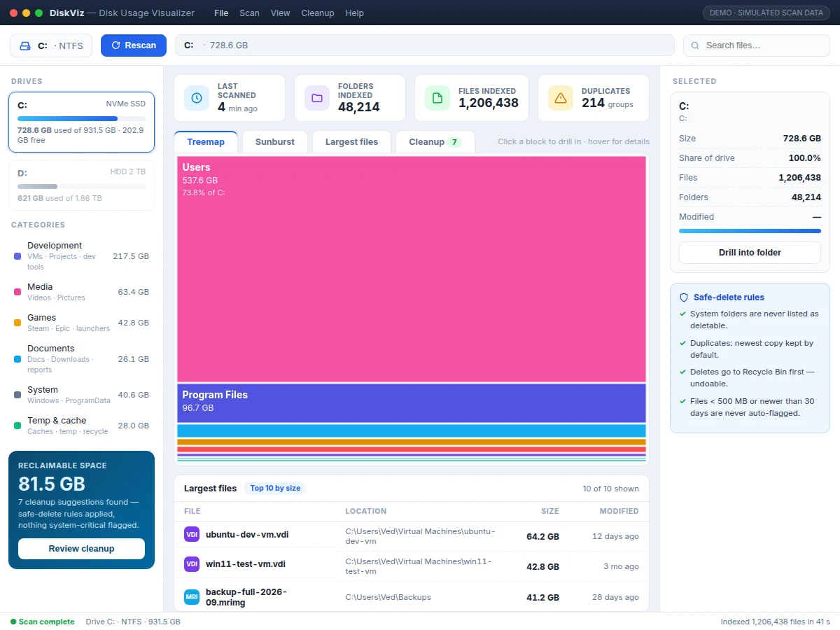The height and width of the screenshot is (630, 840).
Task: Click the shield icon beside Safe-delete rules
Action: [684, 297]
